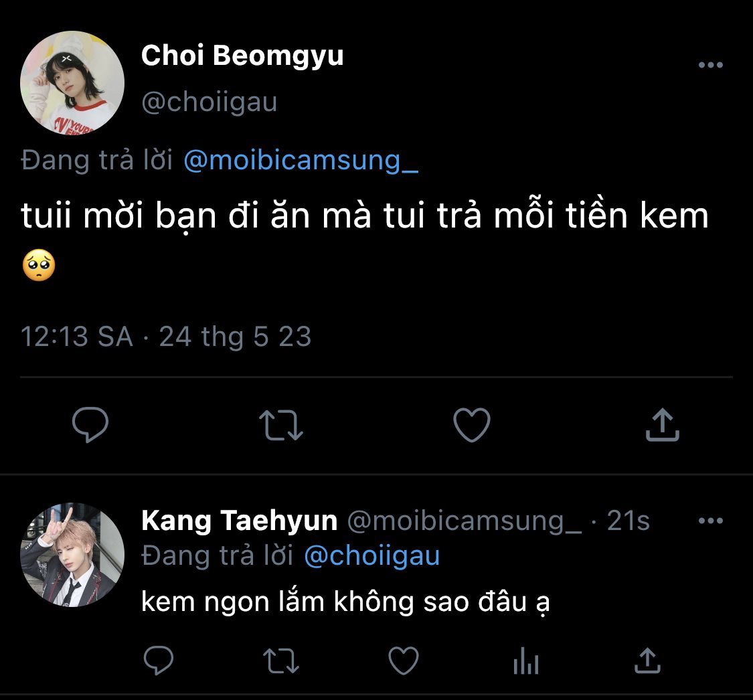Viewport: 753px width, 700px height.
Task: Open more options on Kang Taehyun's reply
Action: [710, 521]
